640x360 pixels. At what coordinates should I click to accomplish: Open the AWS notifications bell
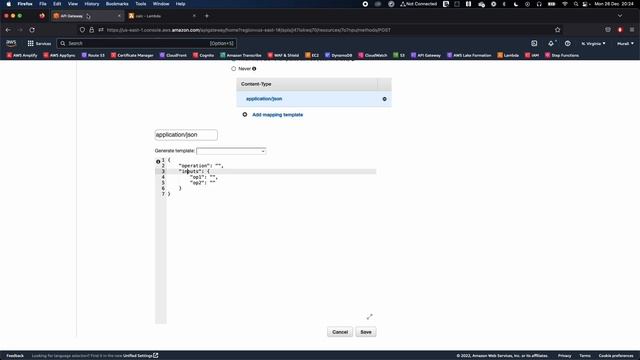[x=551, y=43]
